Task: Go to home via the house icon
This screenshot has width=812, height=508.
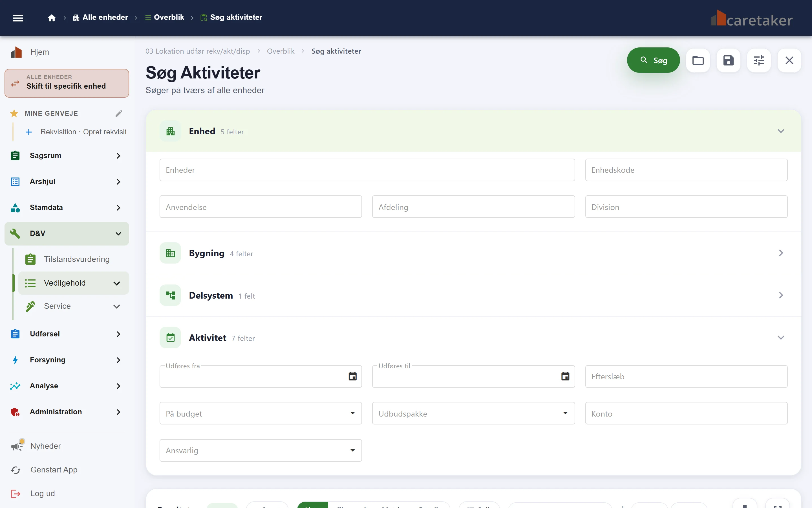Action: (x=51, y=17)
